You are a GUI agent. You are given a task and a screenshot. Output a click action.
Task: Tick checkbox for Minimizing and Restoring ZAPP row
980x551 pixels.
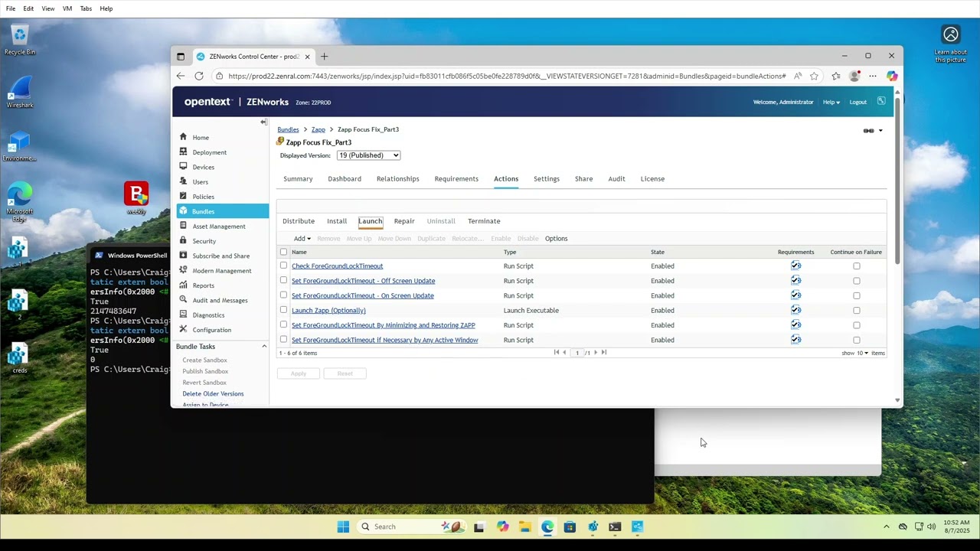(283, 324)
